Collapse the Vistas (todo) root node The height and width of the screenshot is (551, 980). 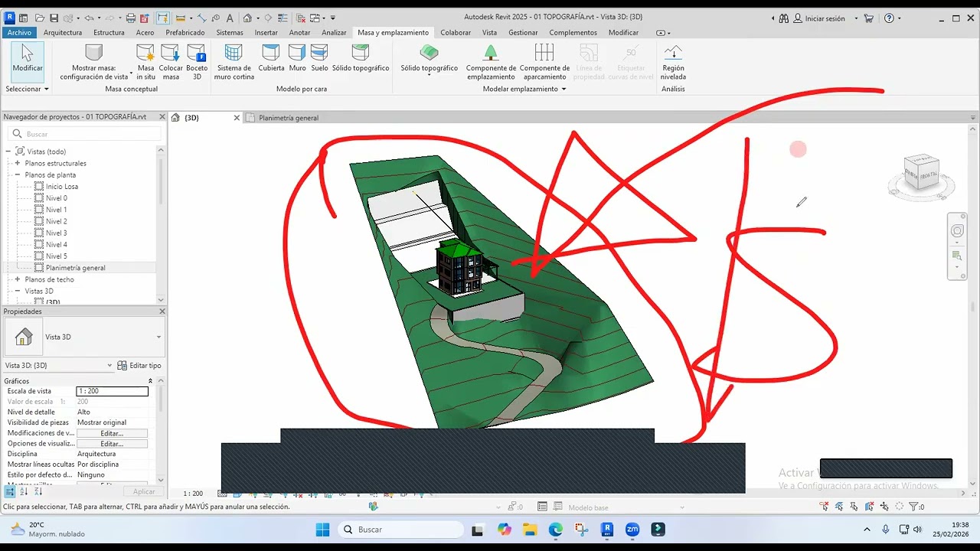(8, 152)
